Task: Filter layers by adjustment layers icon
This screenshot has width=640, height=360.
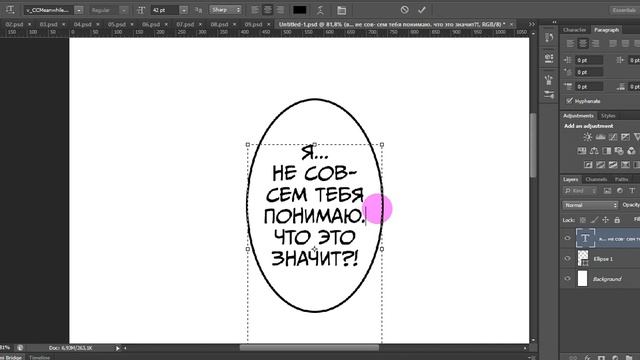Action: (620, 191)
